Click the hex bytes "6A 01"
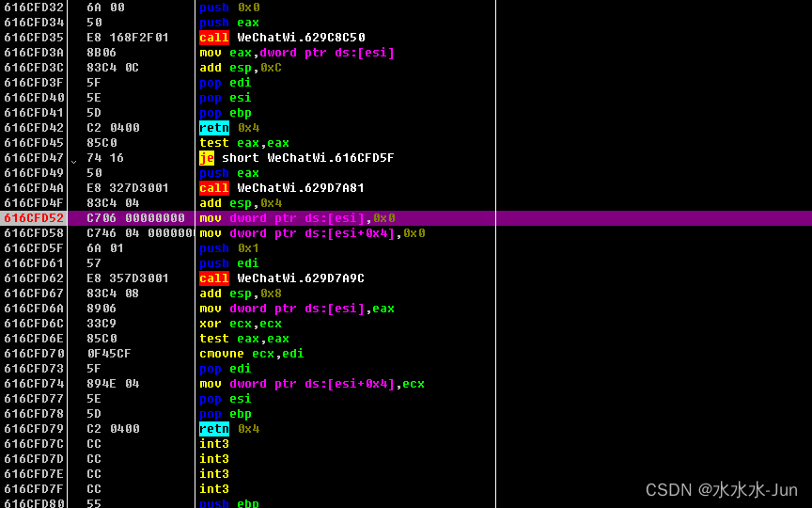This screenshot has height=508, width=812. [x=105, y=247]
